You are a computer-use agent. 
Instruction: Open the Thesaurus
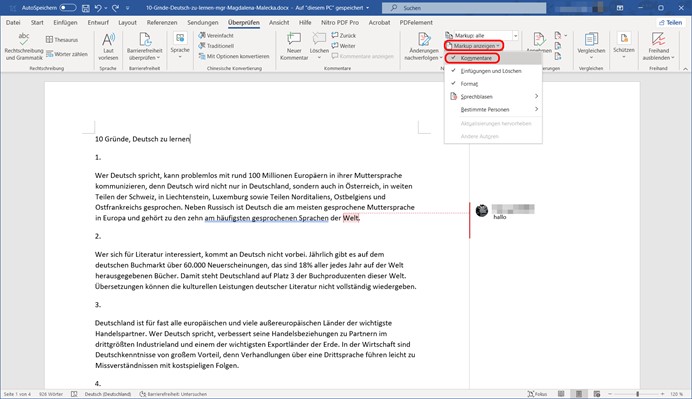62,40
